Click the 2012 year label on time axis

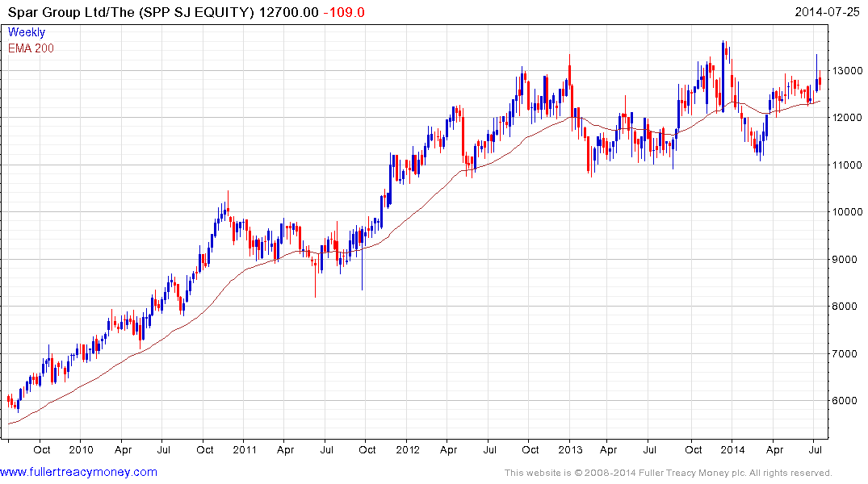pyautogui.click(x=408, y=449)
